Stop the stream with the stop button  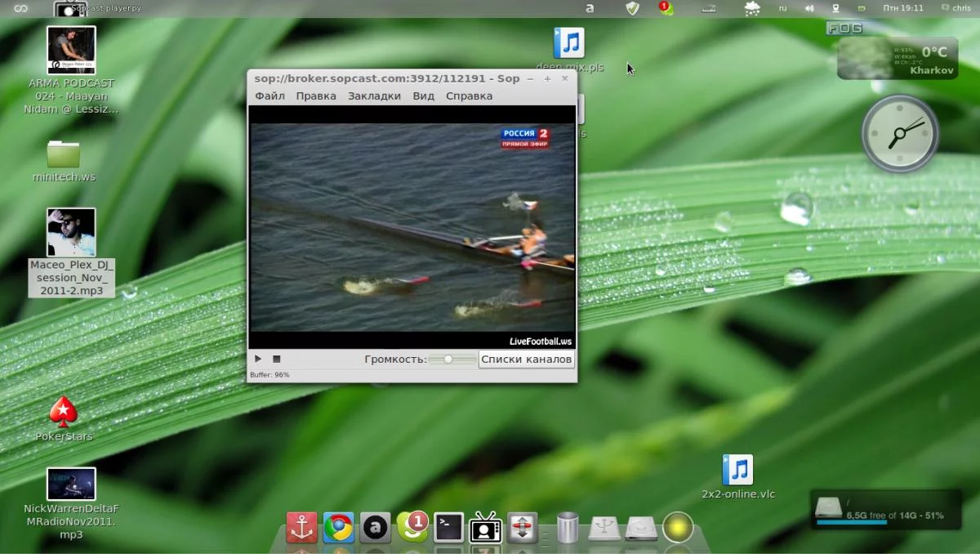[276, 359]
